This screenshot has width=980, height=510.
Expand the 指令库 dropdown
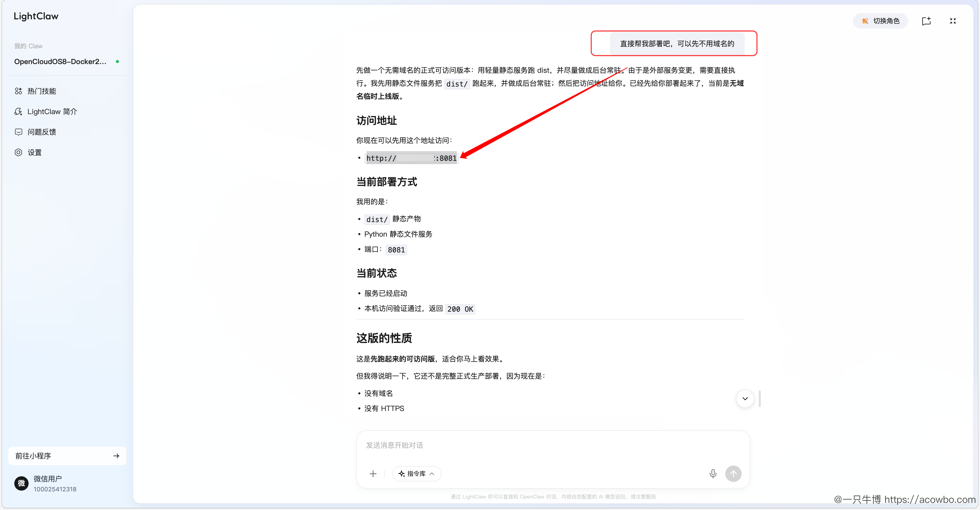pos(416,474)
